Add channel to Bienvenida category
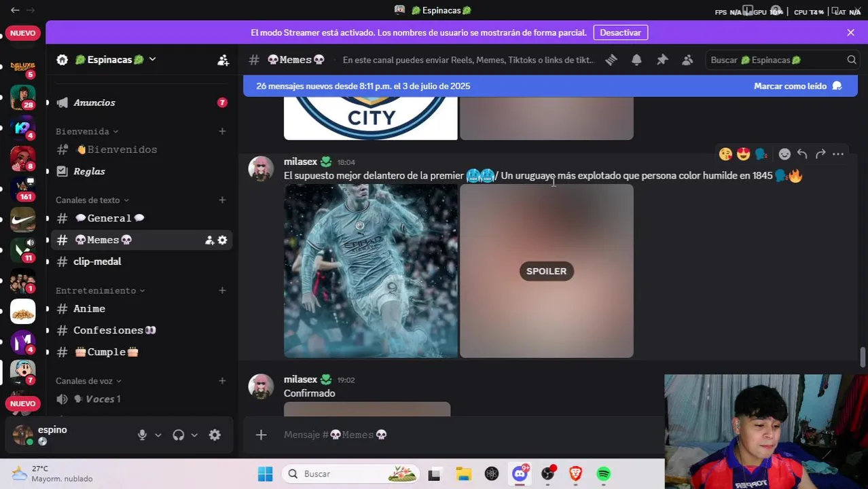 click(x=222, y=131)
